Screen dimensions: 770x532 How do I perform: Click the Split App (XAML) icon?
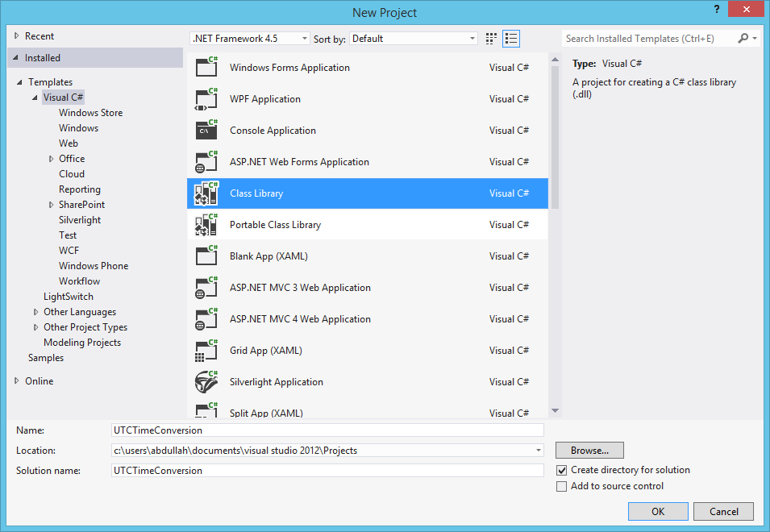(206, 410)
